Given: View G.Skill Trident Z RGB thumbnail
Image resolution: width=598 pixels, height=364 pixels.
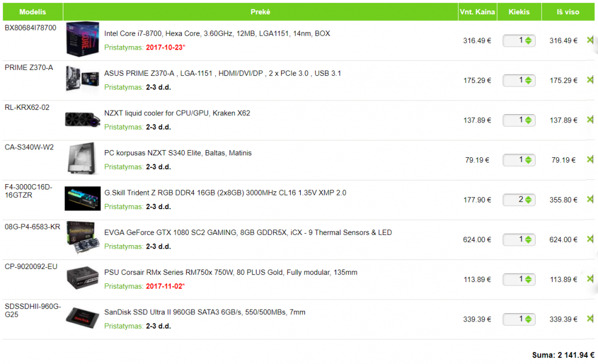Looking at the screenshot, I should [83, 198].
